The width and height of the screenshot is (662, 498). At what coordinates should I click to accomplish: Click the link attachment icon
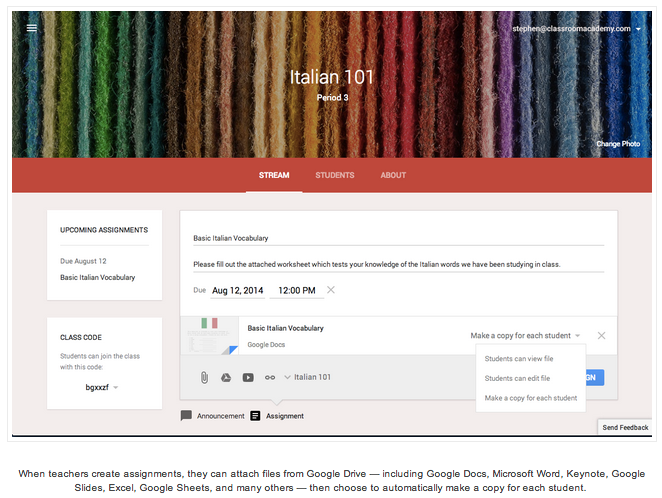pos(269,377)
